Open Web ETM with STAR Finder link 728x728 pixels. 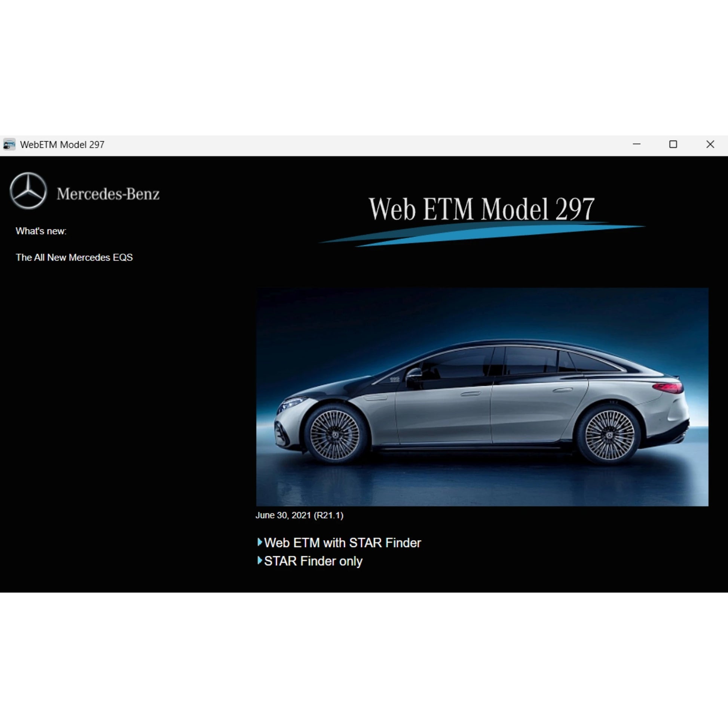[342, 542]
